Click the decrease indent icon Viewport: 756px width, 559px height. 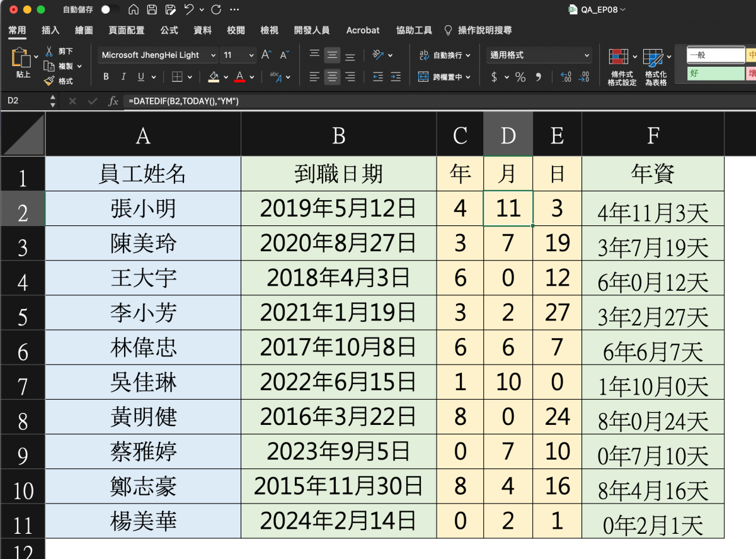pyautogui.click(x=378, y=77)
